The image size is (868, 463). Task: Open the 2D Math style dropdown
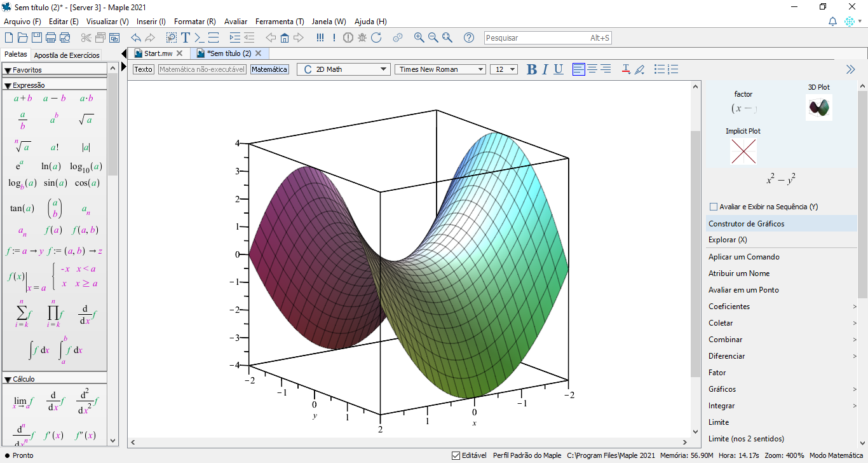[343, 69]
